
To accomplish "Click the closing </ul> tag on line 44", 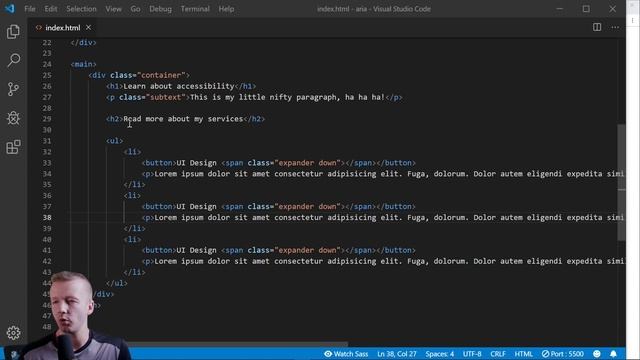I will pos(116,283).
